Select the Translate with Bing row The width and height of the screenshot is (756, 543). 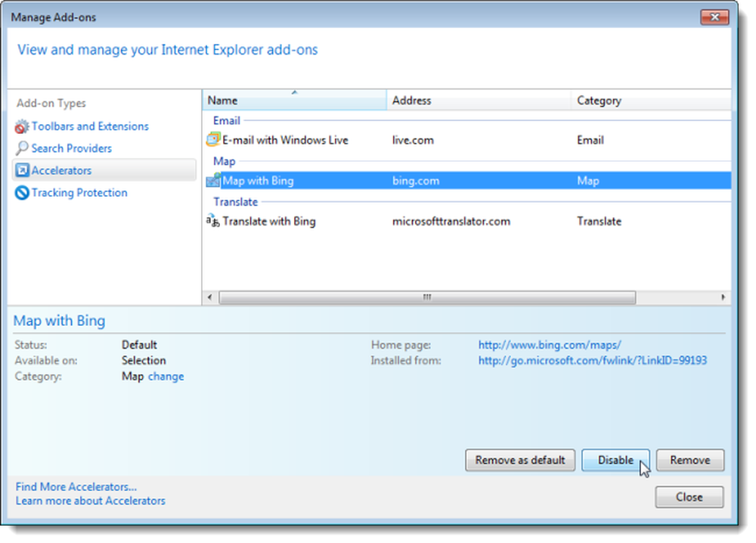[466, 221]
